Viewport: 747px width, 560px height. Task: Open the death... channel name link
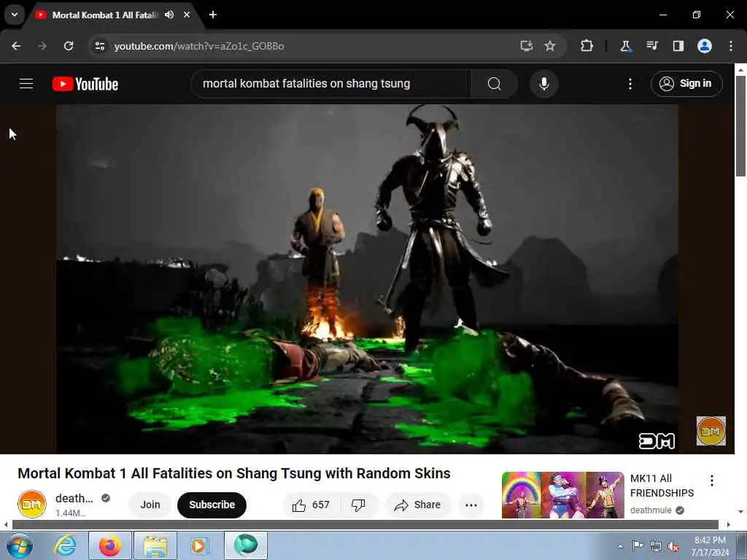[74, 498]
